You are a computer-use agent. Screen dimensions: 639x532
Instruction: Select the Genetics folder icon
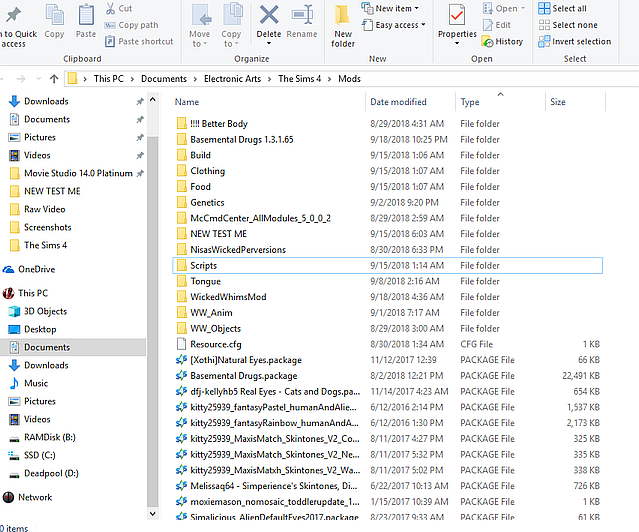(x=182, y=202)
